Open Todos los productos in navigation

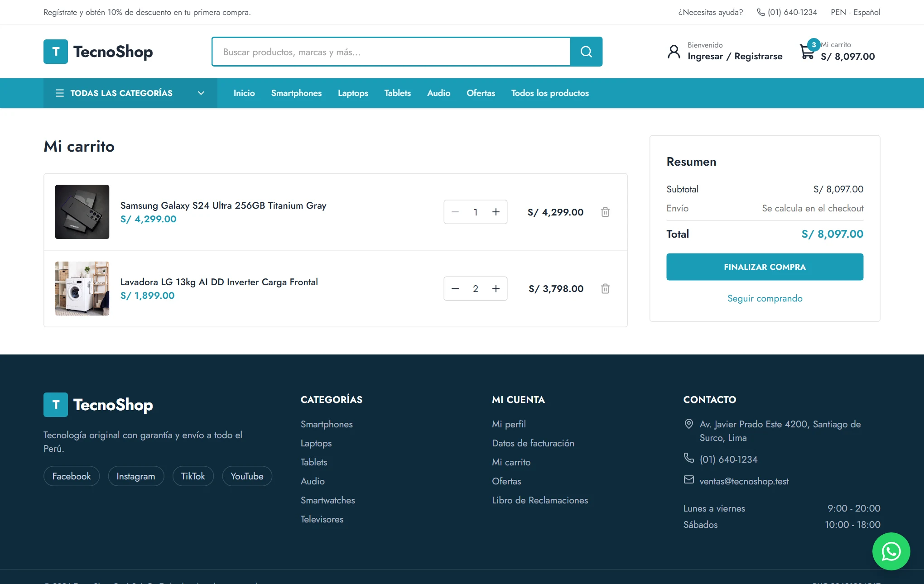[550, 93]
